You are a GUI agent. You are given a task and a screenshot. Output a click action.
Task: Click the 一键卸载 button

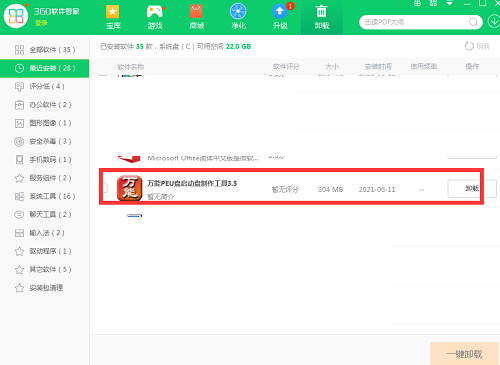[x=464, y=354]
